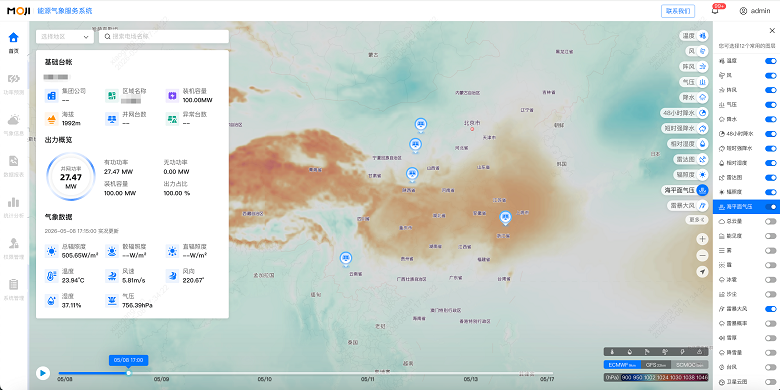Click the map zoom-in plus button
This screenshot has width=780, height=390.
point(702,239)
